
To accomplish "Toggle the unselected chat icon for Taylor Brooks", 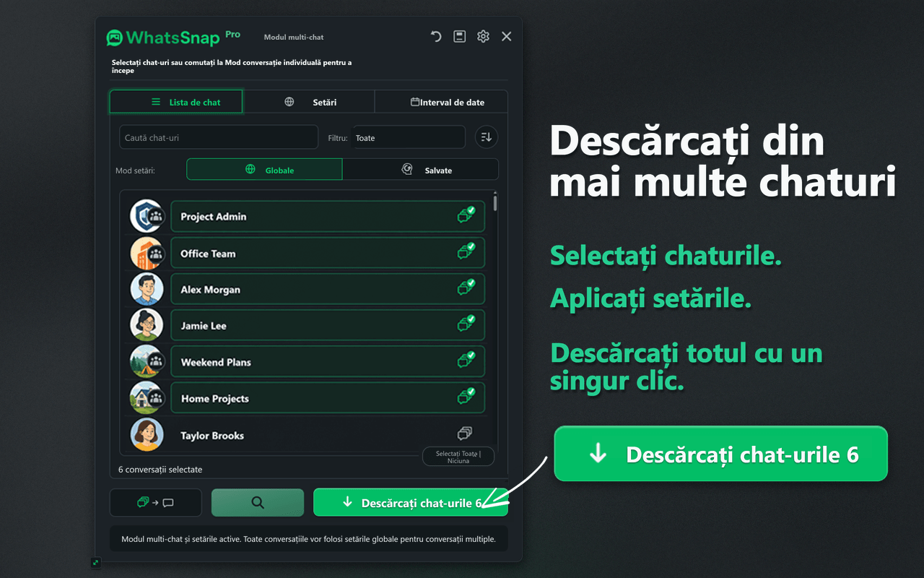I will [465, 433].
